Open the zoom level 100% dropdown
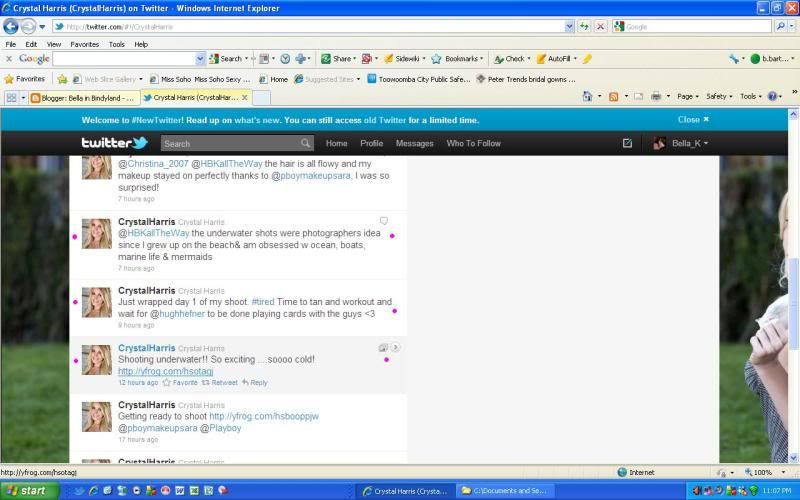This screenshot has width=800, height=500. coord(783,472)
